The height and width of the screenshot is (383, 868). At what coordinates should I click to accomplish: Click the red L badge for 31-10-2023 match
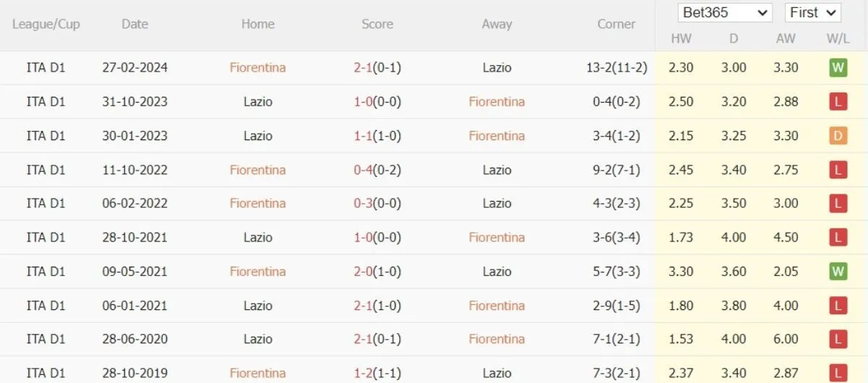click(x=838, y=102)
